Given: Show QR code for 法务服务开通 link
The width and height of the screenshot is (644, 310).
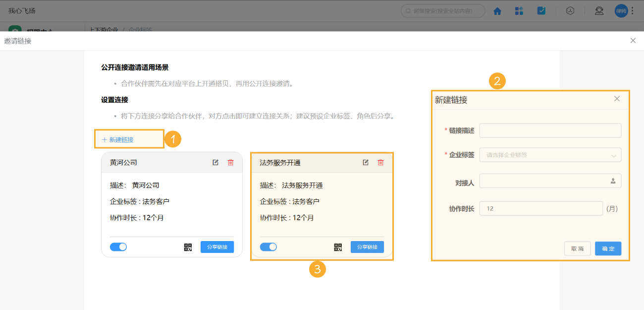Looking at the screenshot, I should click(338, 247).
